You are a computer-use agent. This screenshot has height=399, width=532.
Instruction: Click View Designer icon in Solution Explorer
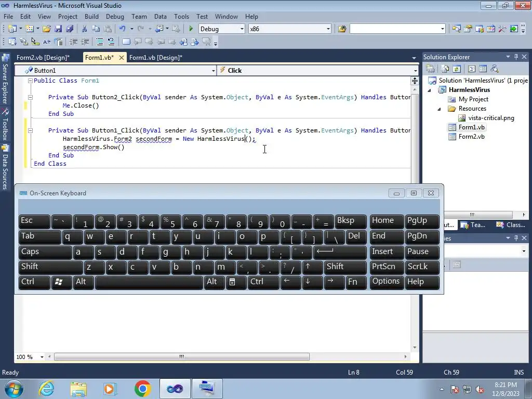tap(483, 69)
